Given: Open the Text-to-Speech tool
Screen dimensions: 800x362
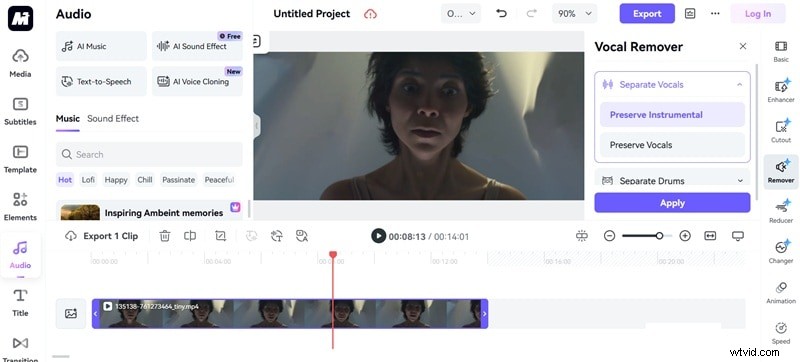Looking at the screenshot, I should 101,81.
